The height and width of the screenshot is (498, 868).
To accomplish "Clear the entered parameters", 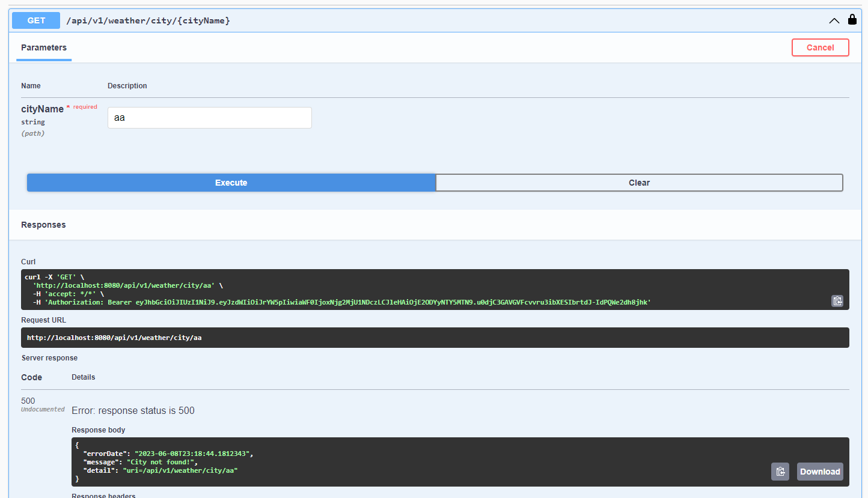I will 639,182.
